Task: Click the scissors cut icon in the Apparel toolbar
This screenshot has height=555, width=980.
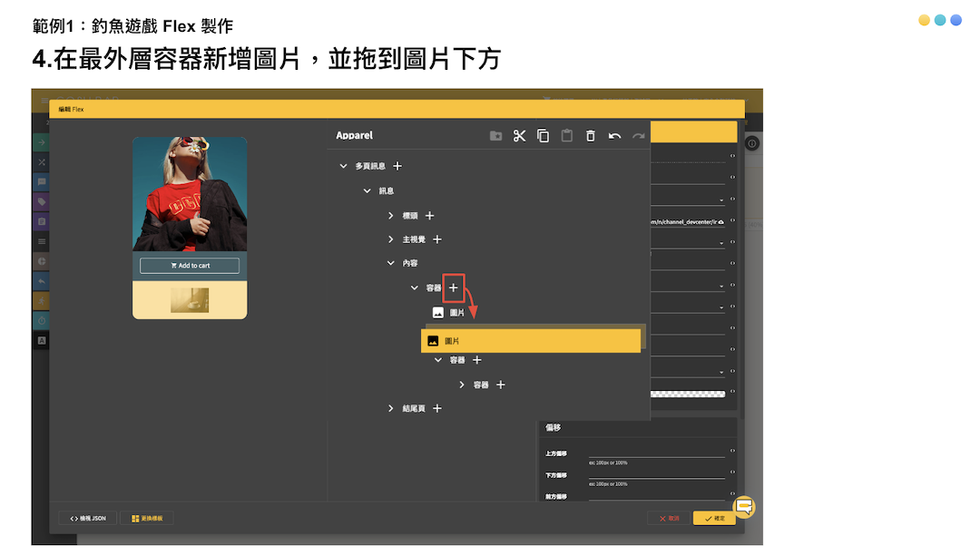Action: 519,135
